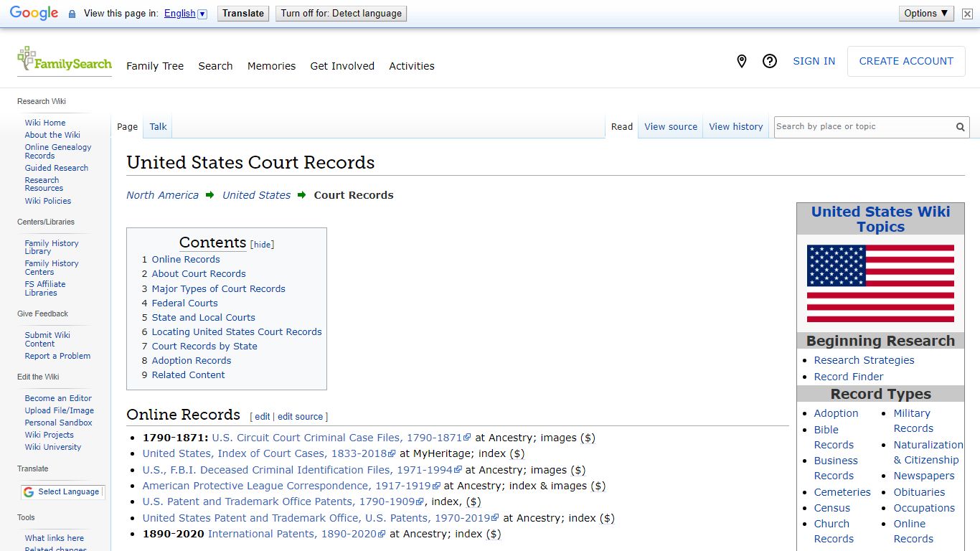This screenshot has width=980, height=551.
Task: Click the Google logo in translate bar
Action: [x=34, y=14]
